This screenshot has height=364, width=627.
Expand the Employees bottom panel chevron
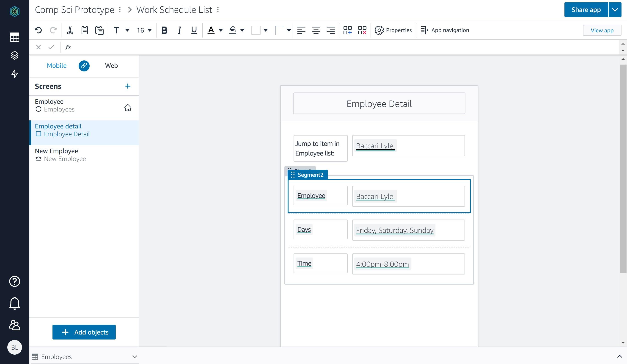pos(135,357)
